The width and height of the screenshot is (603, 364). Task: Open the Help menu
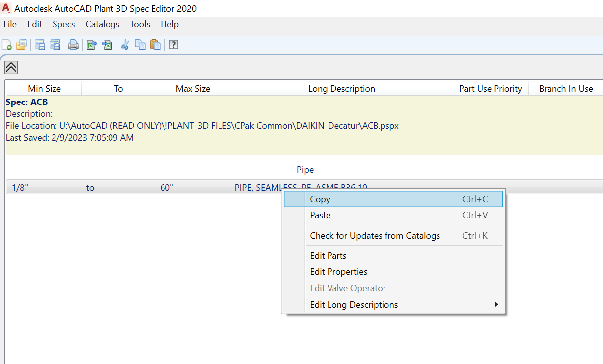pyautogui.click(x=169, y=24)
